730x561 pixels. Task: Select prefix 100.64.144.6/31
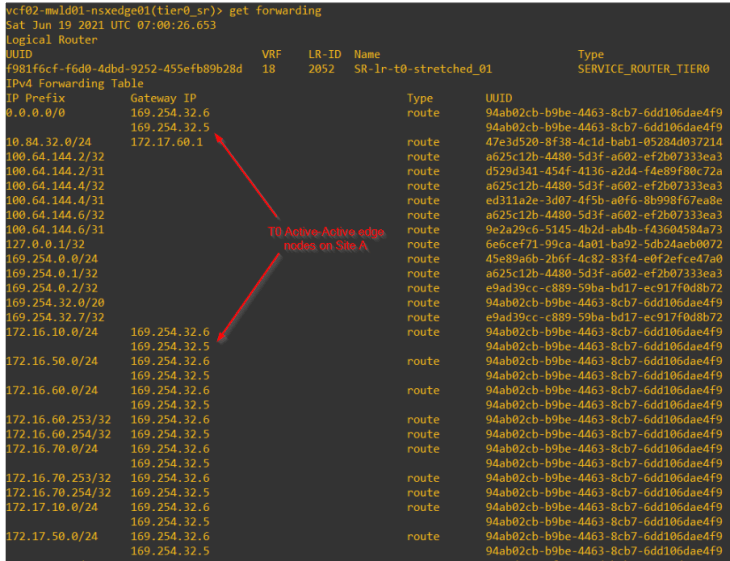pyautogui.click(x=55, y=230)
